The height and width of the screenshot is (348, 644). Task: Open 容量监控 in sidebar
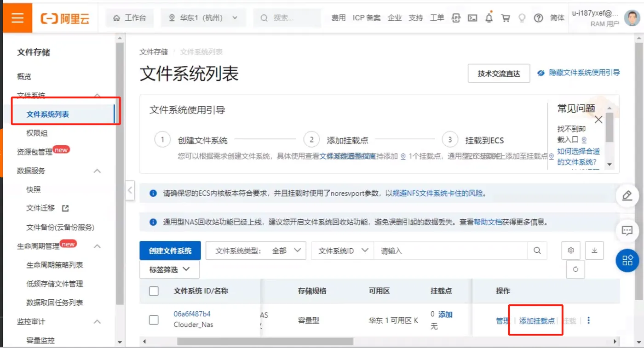40,340
